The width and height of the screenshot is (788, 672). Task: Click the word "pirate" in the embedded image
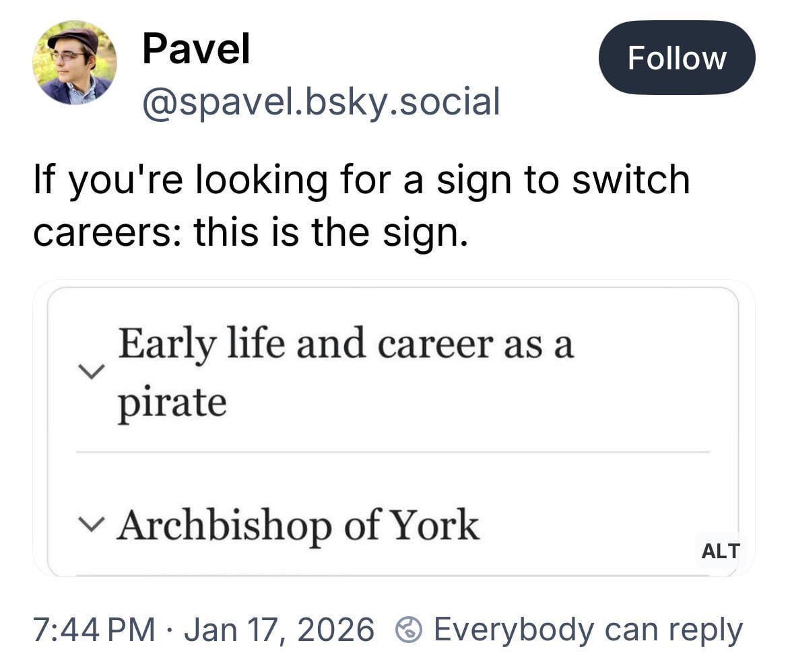coord(172,403)
